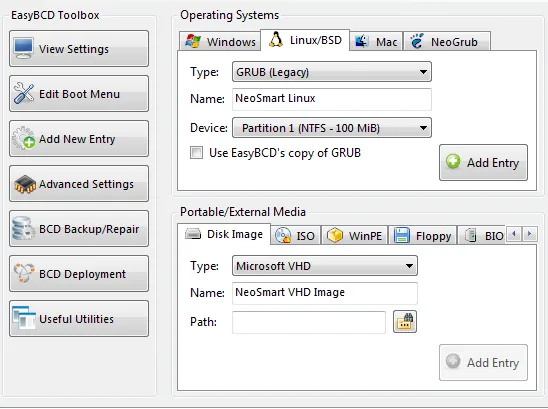Enable Use EasyBCD's copy of GRUB
This screenshot has height=409, width=548.
tap(196, 153)
